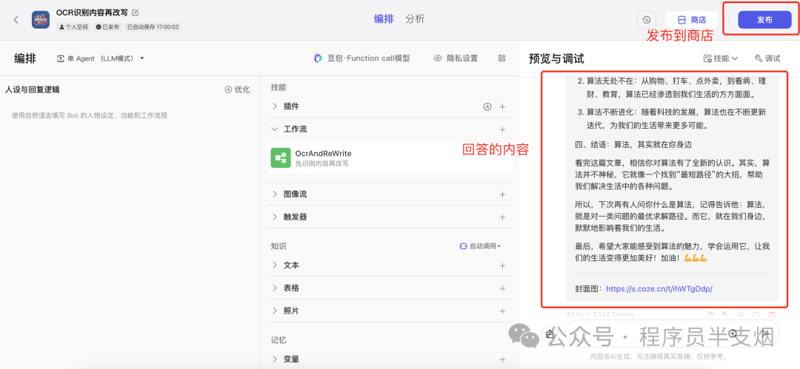The height and width of the screenshot is (369, 800).
Task: Add a table with the 表格 plus icon
Action: coord(503,288)
